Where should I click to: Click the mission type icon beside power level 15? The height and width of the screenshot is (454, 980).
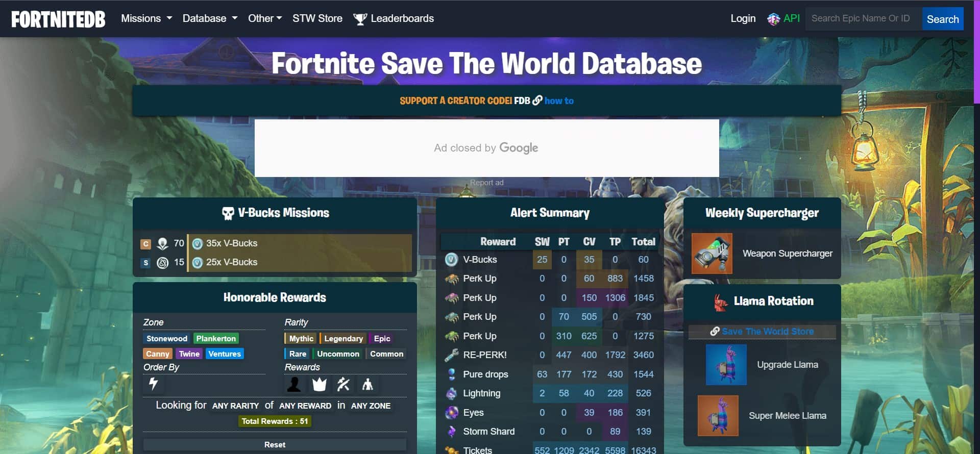click(162, 263)
